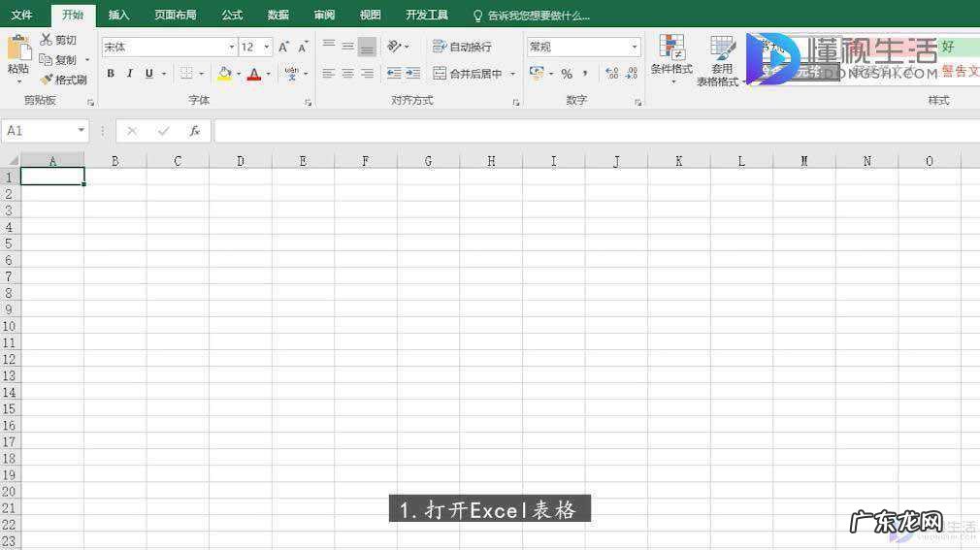
Task: Open underline style dropdown arrow
Action: pos(164,74)
